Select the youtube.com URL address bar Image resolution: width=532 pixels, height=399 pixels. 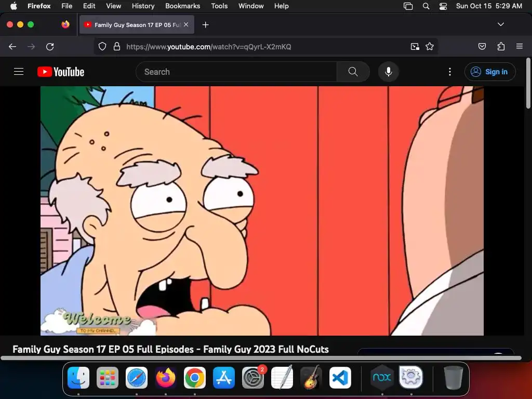click(209, 47)
